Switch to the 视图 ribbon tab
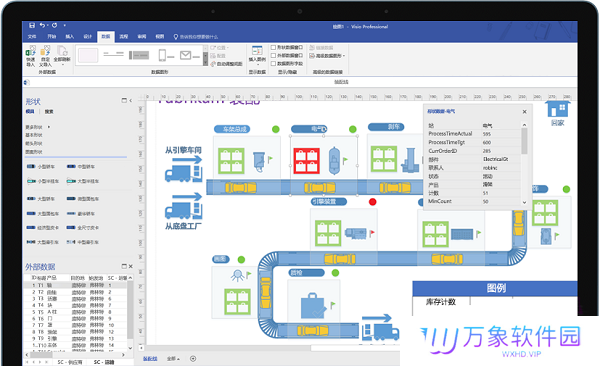This screenshot has width=600, height=366. coord(160,36)
